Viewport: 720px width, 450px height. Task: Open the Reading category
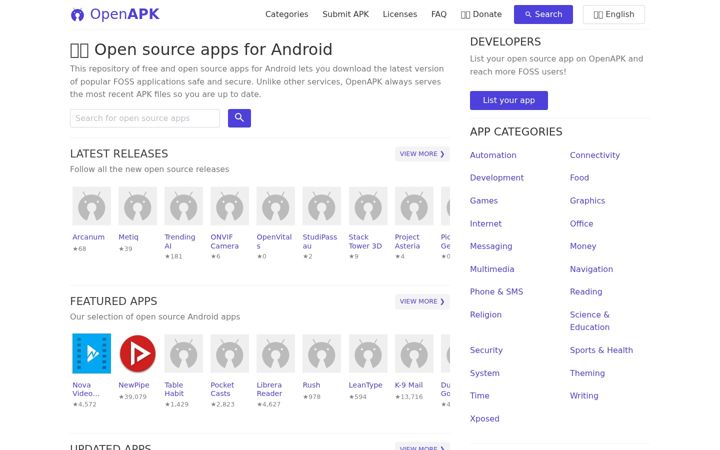click(x=586, y=292)
